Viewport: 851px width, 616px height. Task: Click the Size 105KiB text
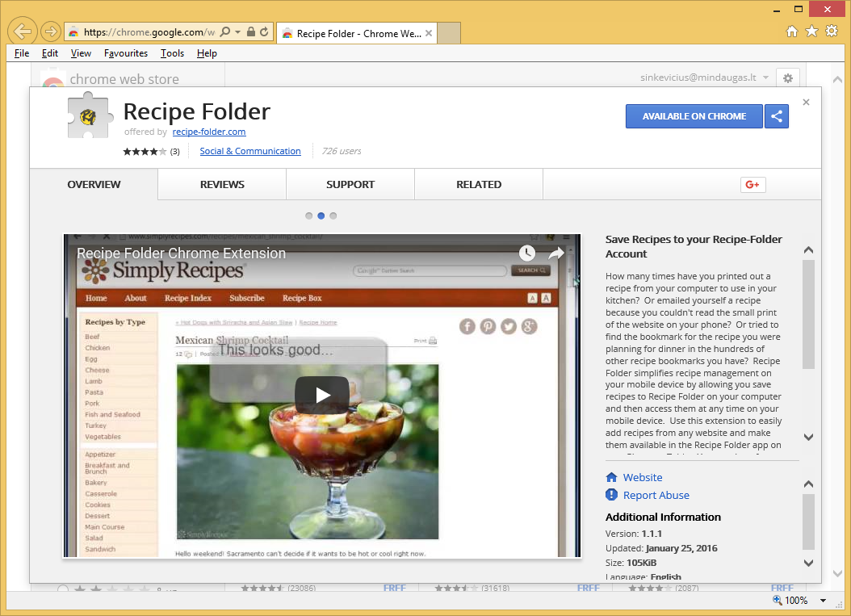(631, 564)
